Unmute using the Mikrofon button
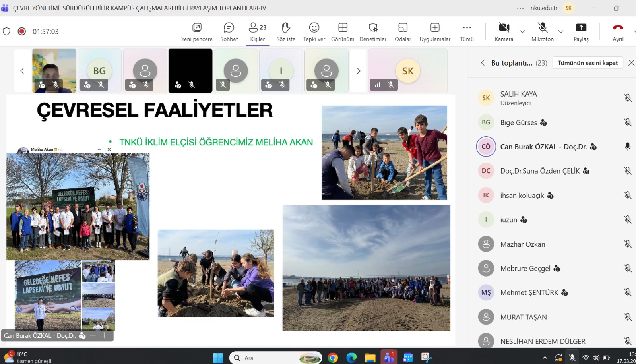 pos(542,32)
